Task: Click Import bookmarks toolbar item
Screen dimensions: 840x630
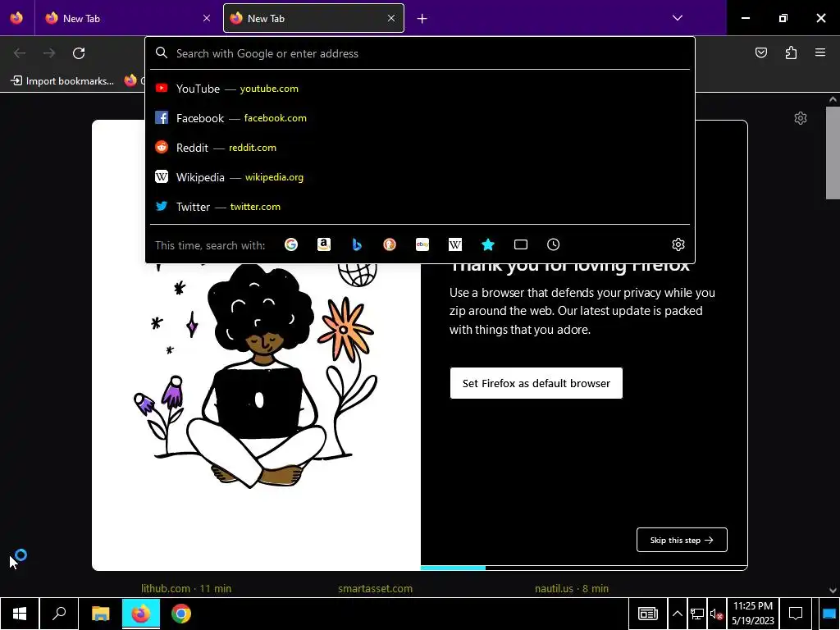Action: point(62,81)
